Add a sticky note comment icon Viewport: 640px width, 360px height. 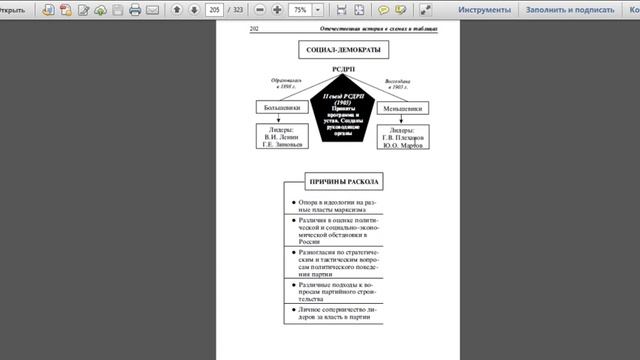pyautogui.click(x=383, y=10)
